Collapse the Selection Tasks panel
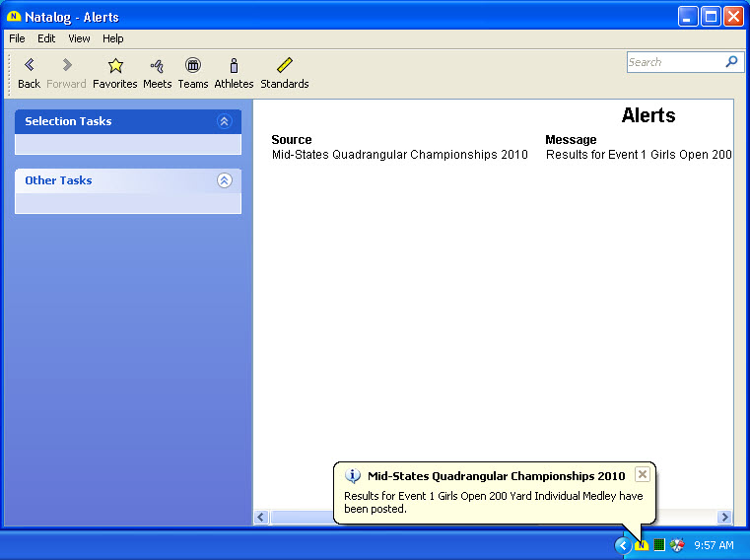This screenshot has width=750, height=560. pos(224,121)
